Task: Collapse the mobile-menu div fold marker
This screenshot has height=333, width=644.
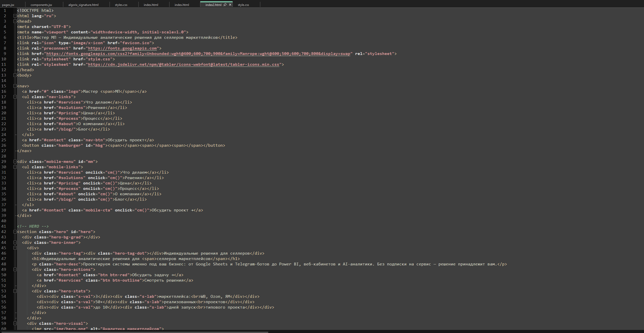Action: tap(15, 162)
